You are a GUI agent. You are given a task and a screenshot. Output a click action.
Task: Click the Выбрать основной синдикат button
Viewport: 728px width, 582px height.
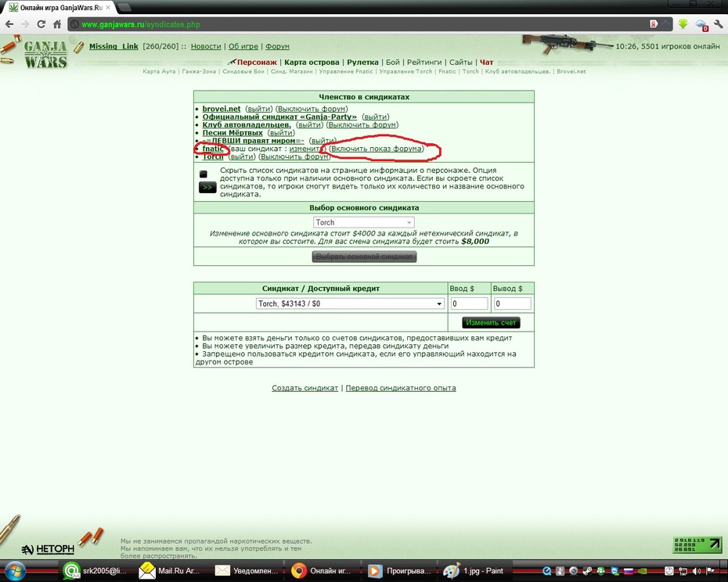(x=364, y=257)
